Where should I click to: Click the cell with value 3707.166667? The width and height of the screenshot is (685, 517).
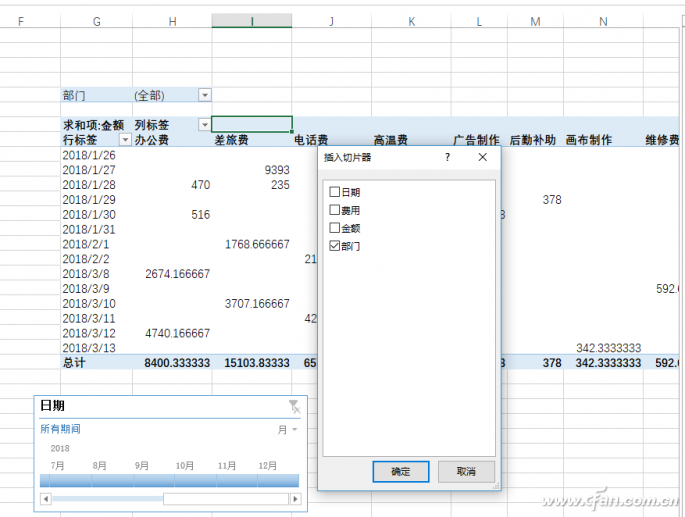[257, 304]
